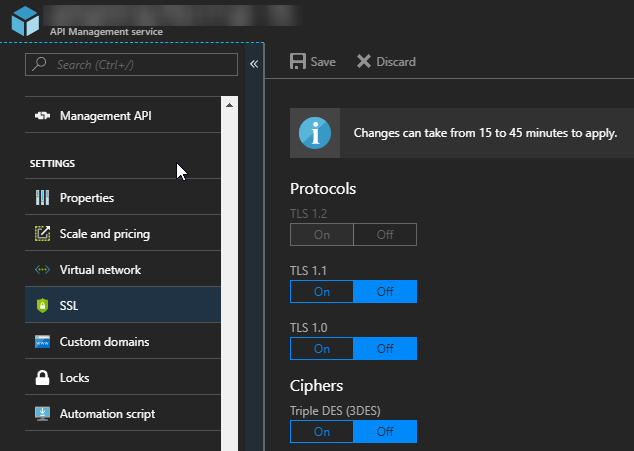Open Properties settings
Viewport: 634px width, 451px height.
123,198
